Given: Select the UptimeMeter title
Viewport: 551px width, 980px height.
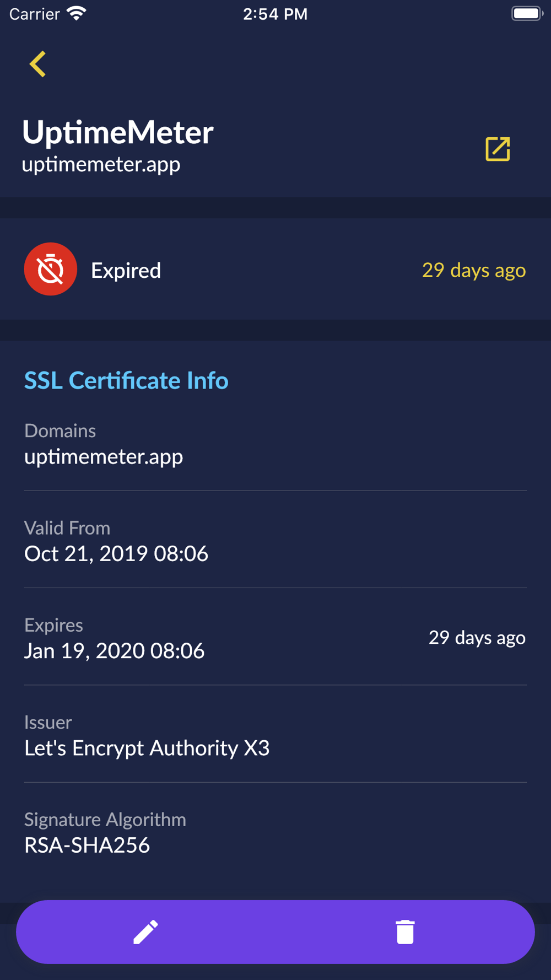Looking at the screenshot, I should coord(118,132).
